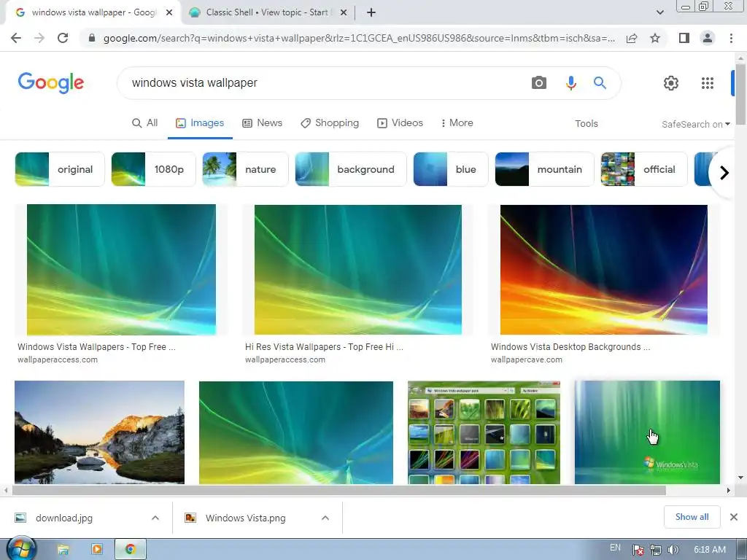Open Windows Explorer from taskbar
This screenshot has width=747, height=560.
click(63, 550)
